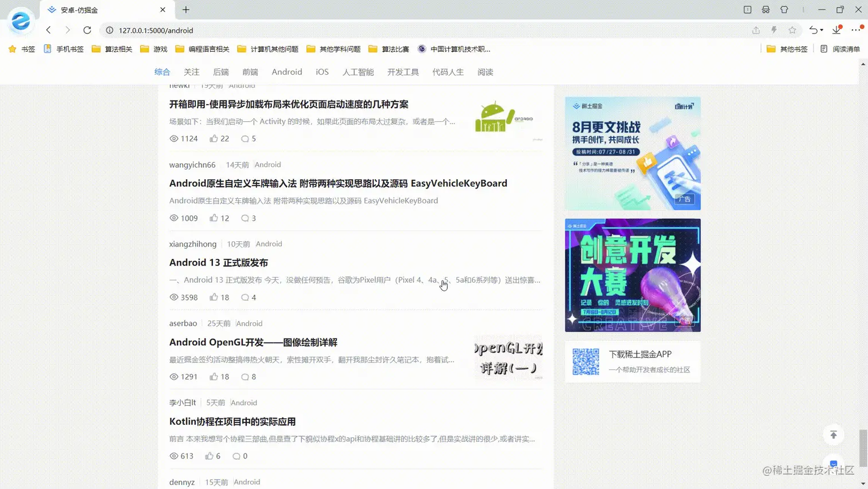Open the 游戏 bookmark folder
868x489 pixels.
point(154,49)
